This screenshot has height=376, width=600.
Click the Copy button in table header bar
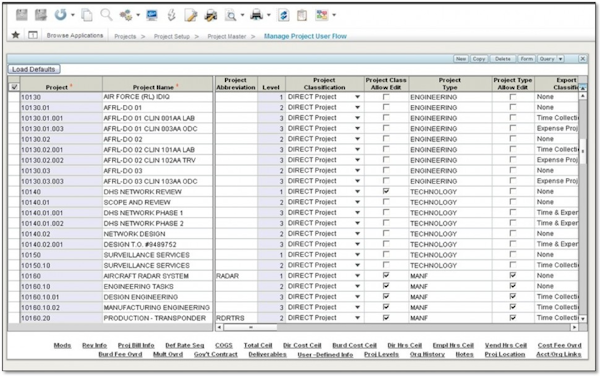point(479,59)
